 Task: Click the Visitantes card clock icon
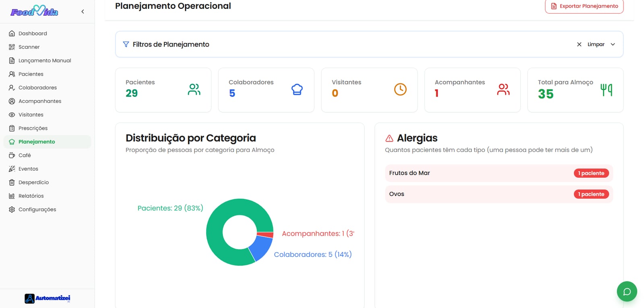[400, 89]
